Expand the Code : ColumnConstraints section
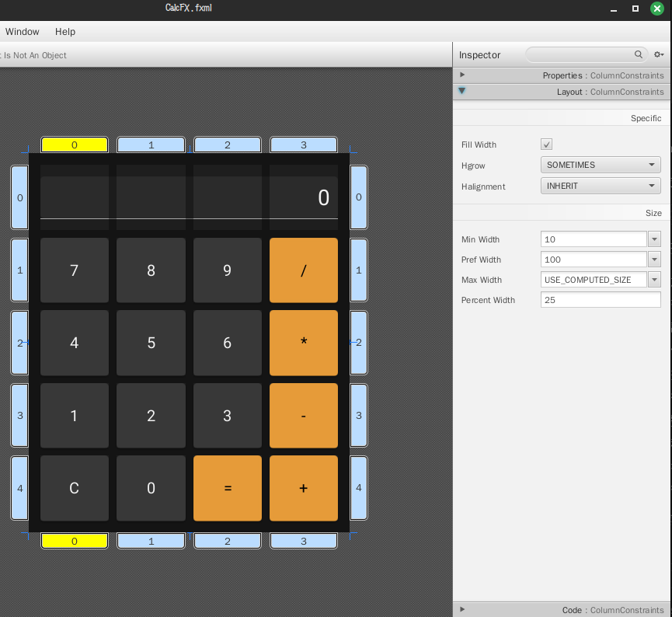Viewport: 672px width, 617px height. click(x=562, y=610)
